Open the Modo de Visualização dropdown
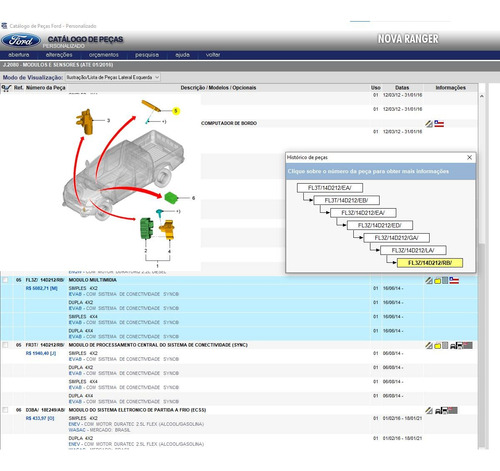The width and height of the screenshot is (500, 471). click(x=113, y=77)
